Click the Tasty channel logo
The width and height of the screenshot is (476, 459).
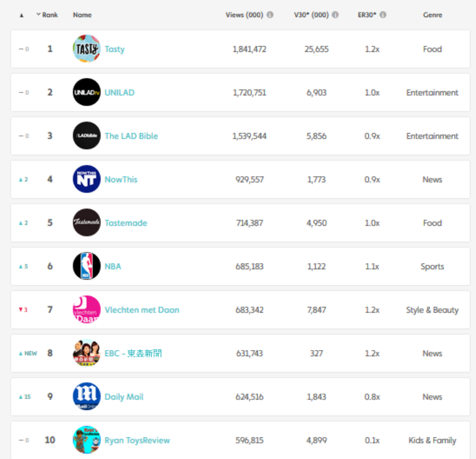point(86,49)
